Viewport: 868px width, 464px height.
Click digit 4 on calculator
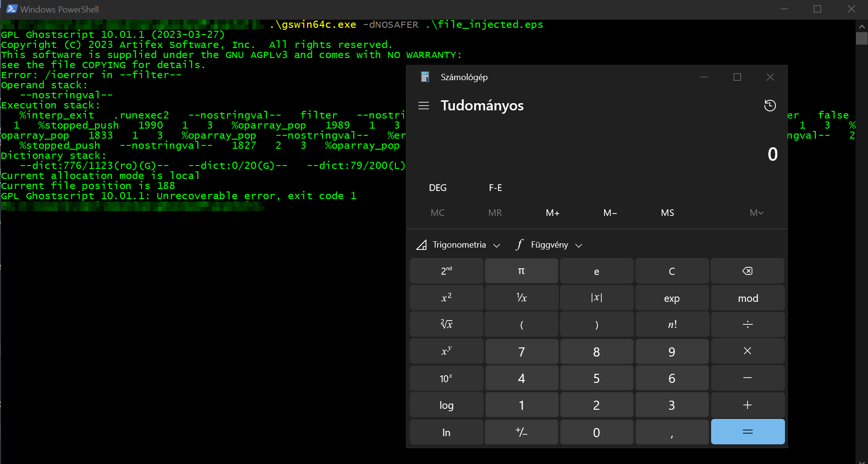[522, 378]
